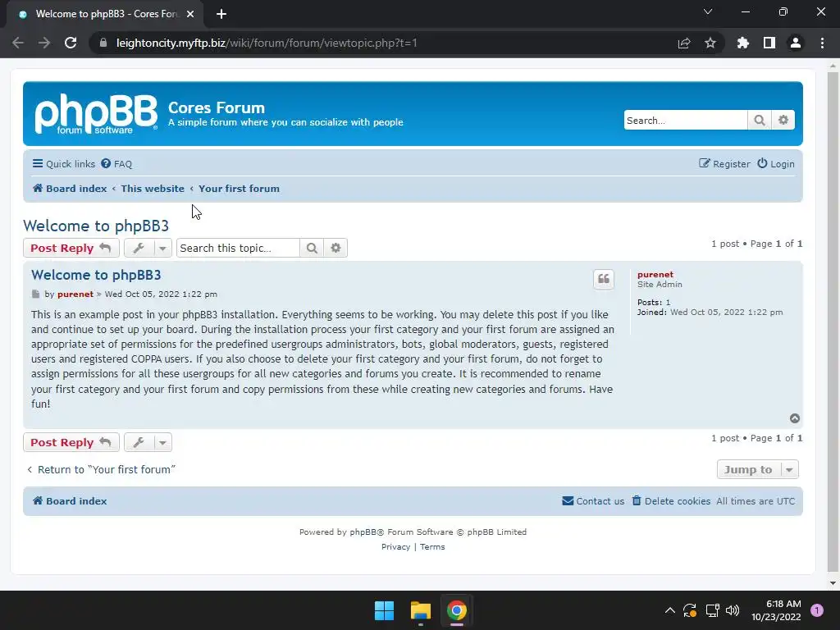The height and width of the screenshot is (630, 840).
Task: Show hidden tray icons chevron
Action: click(669, 610)
